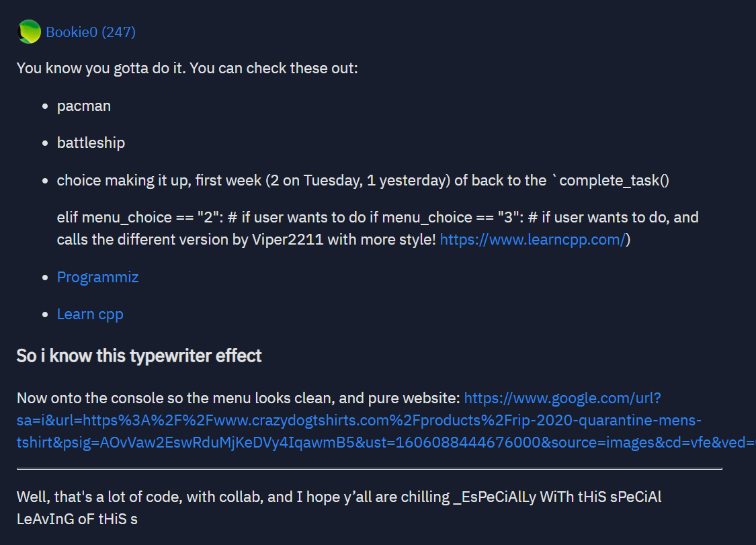Click the Bookie0 green avatar image

[29, 32]
